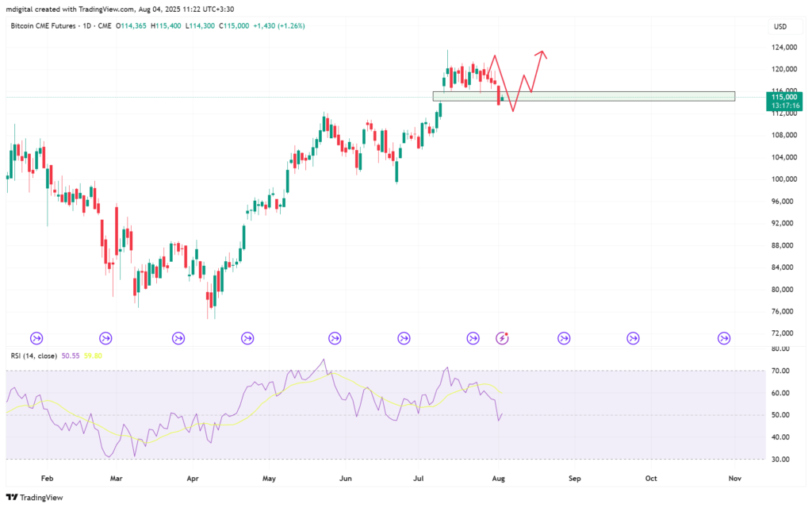Click the May label on the time axis

point(269,479)
